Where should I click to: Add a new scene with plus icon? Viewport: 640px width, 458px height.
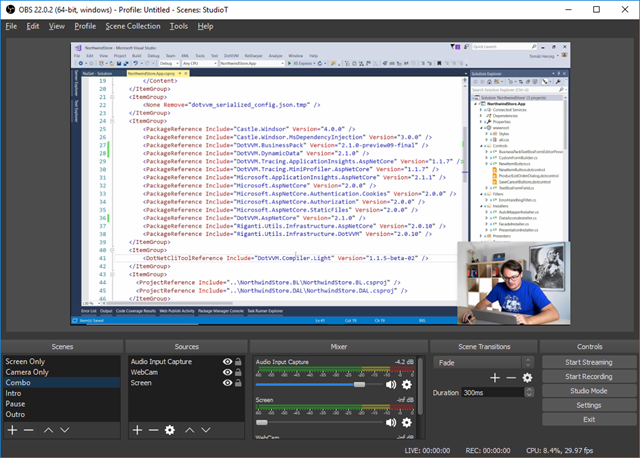tap(12, 430)
